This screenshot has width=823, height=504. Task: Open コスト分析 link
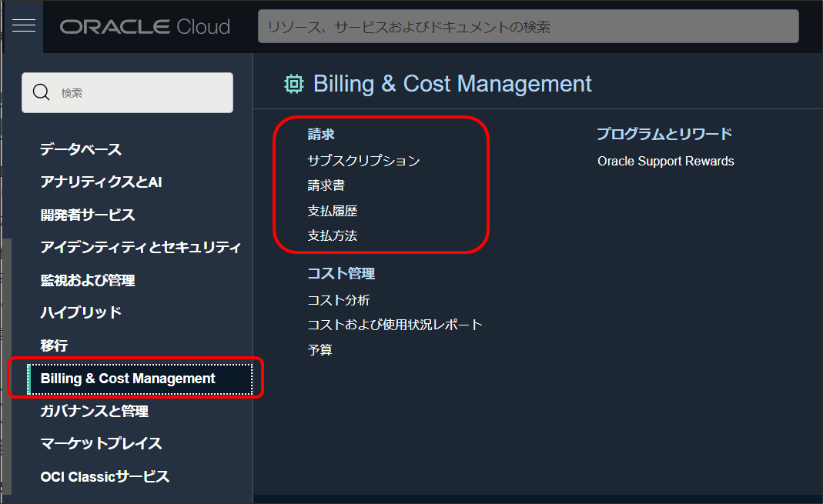point(339,300)
